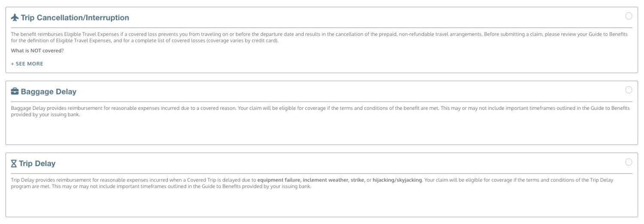Pick the Trip Delay radio button
The width and height of the screenshot is (644, 224).
point(629,162)
